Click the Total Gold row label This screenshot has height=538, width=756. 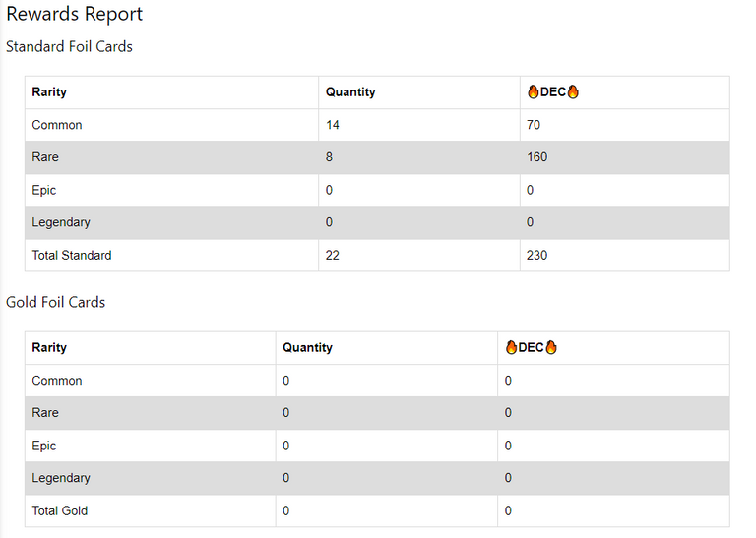[x=60, y=510]
